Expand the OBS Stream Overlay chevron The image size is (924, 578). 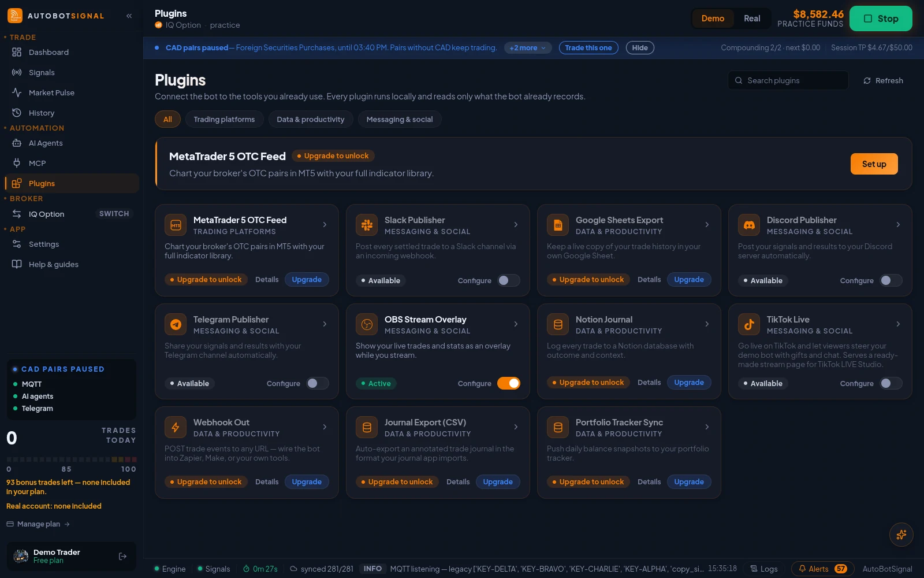pos(516,324)
